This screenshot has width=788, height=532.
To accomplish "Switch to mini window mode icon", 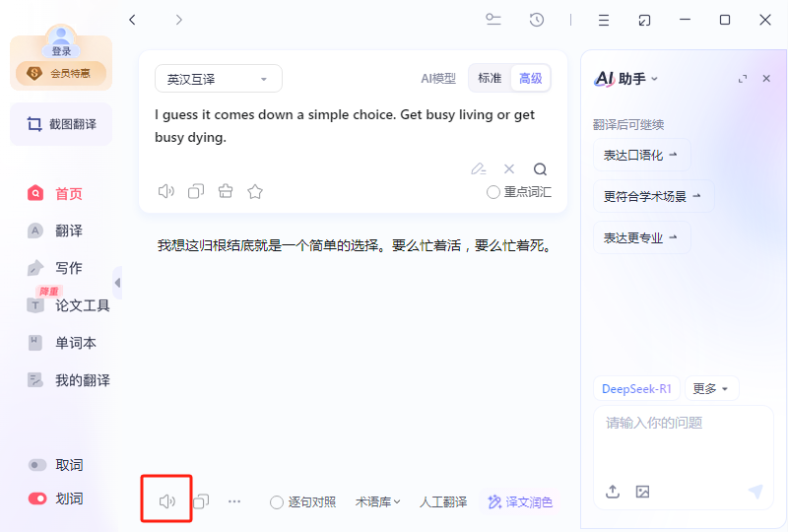I will (644, 20).
